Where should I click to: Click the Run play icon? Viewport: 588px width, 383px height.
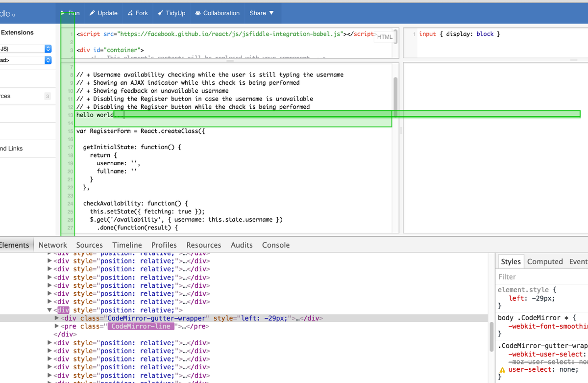click(x=63, y=13)
